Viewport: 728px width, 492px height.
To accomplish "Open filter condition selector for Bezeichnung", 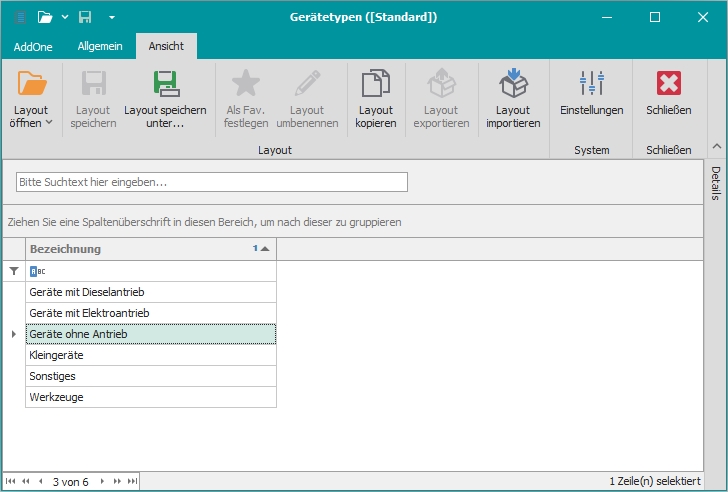I will 37,271.
